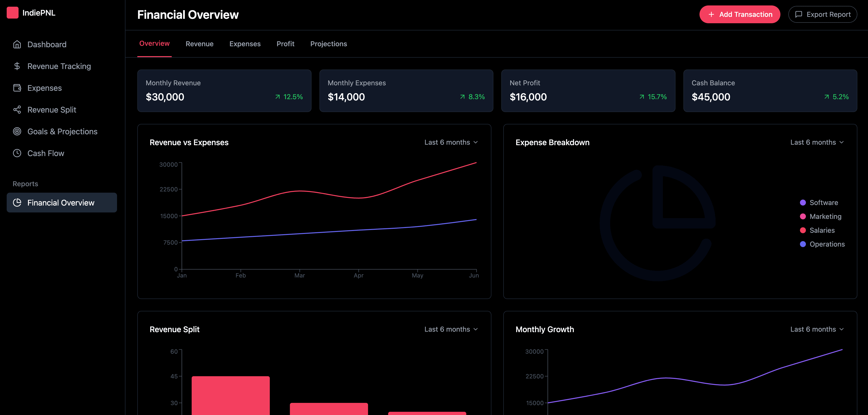Click the Revenue Tracking dollar icon
This screenshot has width=868, height=415.
17,66
